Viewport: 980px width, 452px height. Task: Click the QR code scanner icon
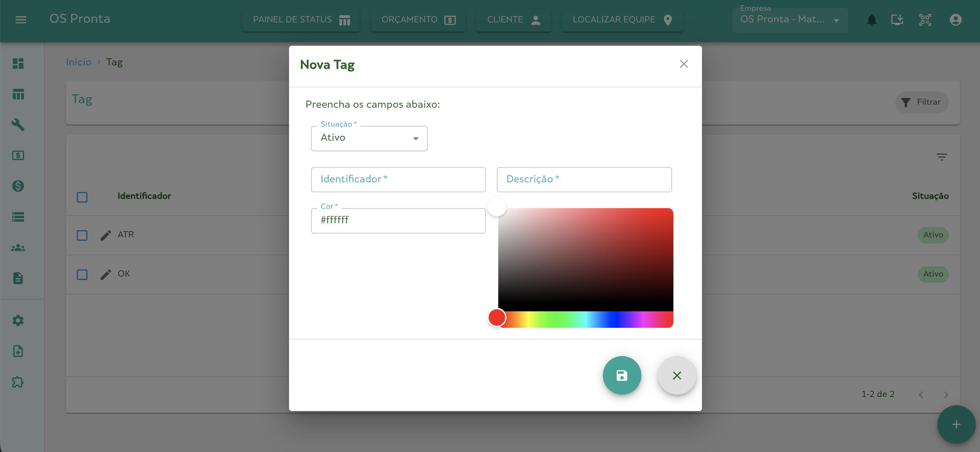point(925,20)
